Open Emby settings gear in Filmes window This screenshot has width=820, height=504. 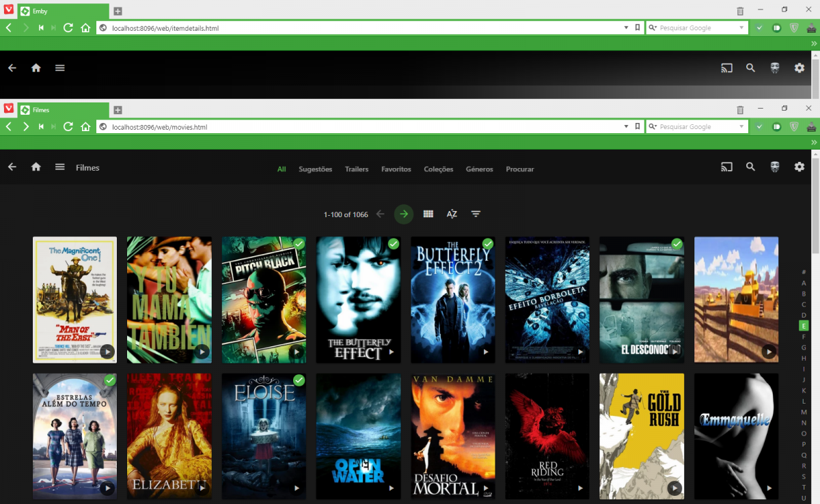click(799, 167)
